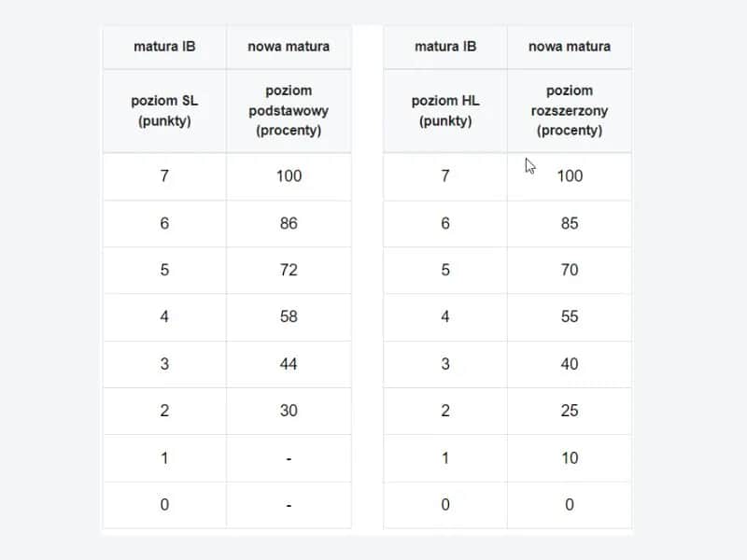This screenshot has width=747, height=560.
Task: Click the "matura IB" header above poziom HL
Action: [x=445, y=46]
